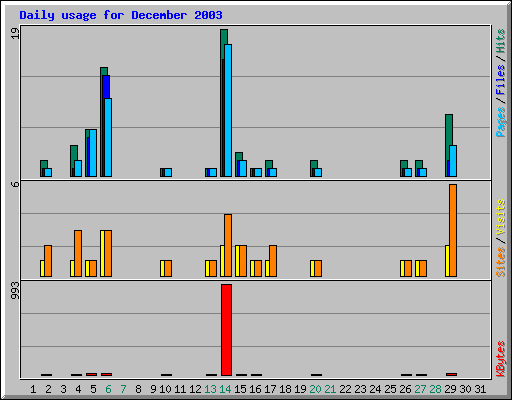Image resolution: width=512 pixels, height=400 pixels.
Task: Select the cyan Pages bar for day 10
Action: (168, 172)
